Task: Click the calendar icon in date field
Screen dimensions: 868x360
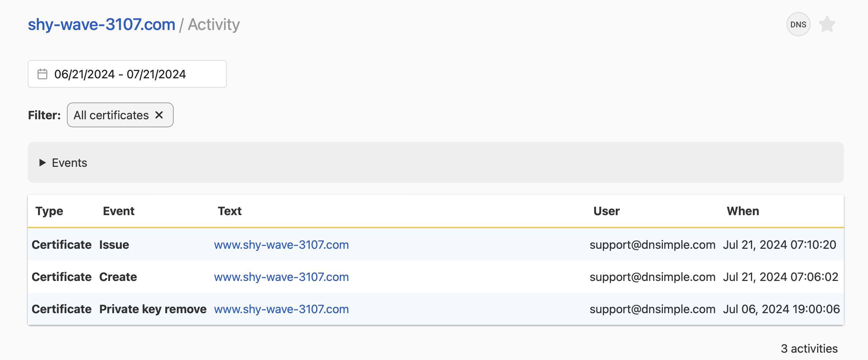Action: click(42, 74)
